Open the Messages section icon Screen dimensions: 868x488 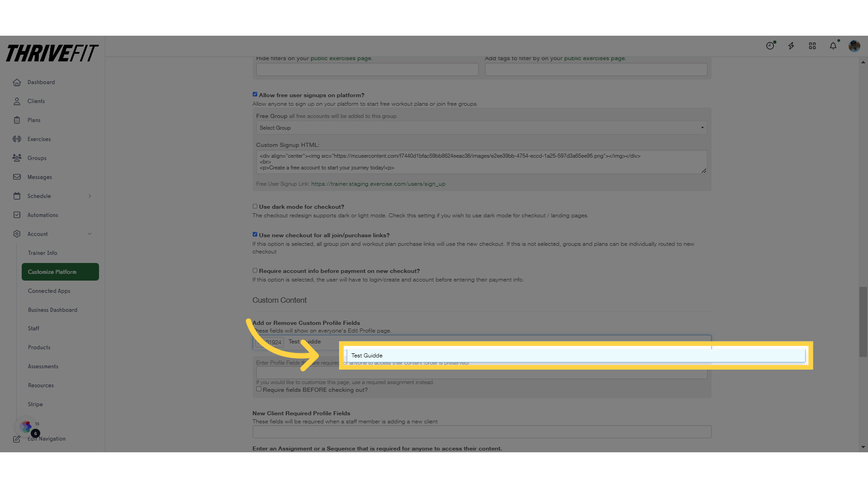[x=16, y=177]
